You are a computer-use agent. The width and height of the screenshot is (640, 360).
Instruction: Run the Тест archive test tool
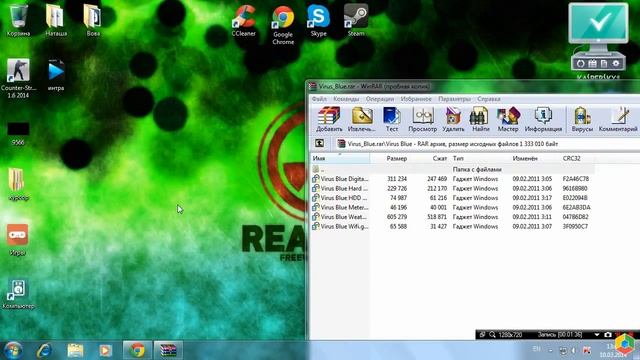coord(391,119)
